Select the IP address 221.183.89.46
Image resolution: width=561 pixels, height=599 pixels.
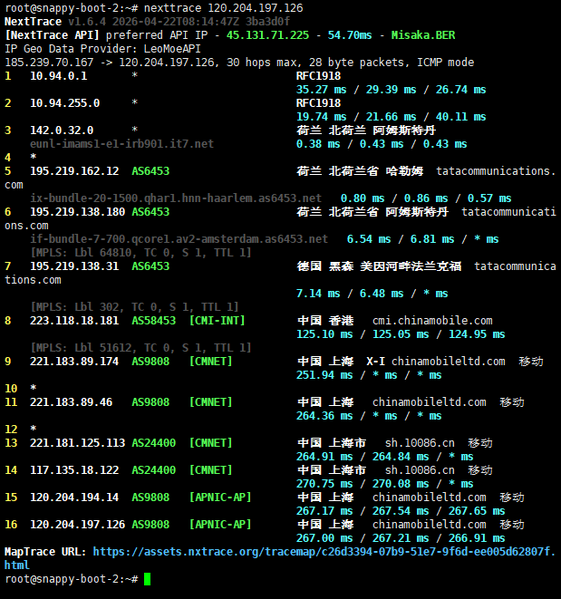click(x=71, y=402)
